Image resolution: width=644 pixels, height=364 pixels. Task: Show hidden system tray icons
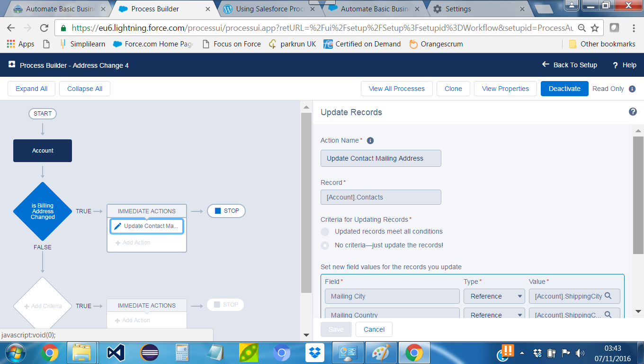[x=522, y=353]
